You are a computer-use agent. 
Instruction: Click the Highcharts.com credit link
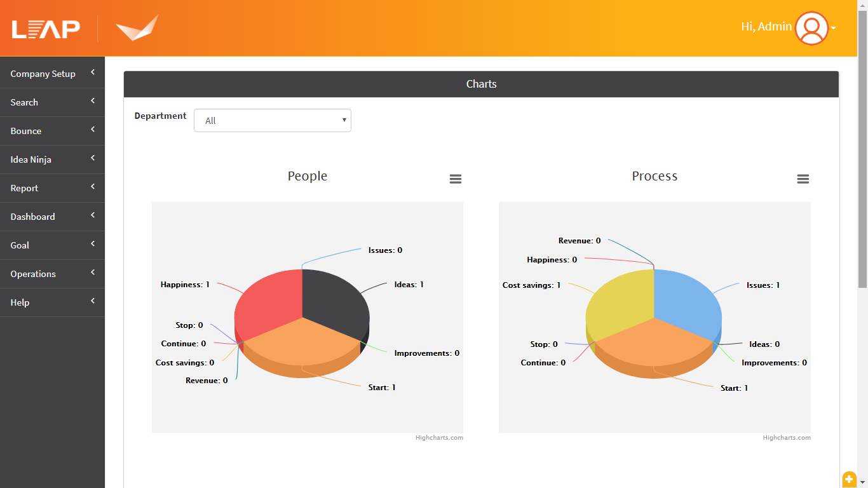439,437
